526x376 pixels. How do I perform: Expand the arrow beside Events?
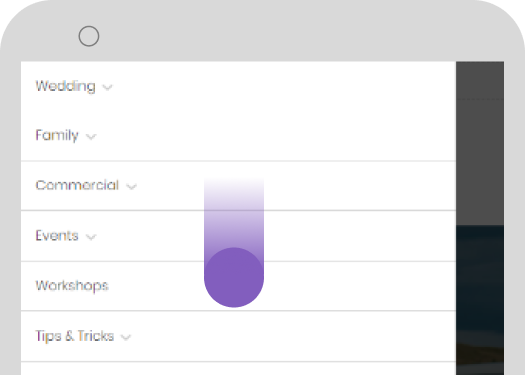coord(91,237)
